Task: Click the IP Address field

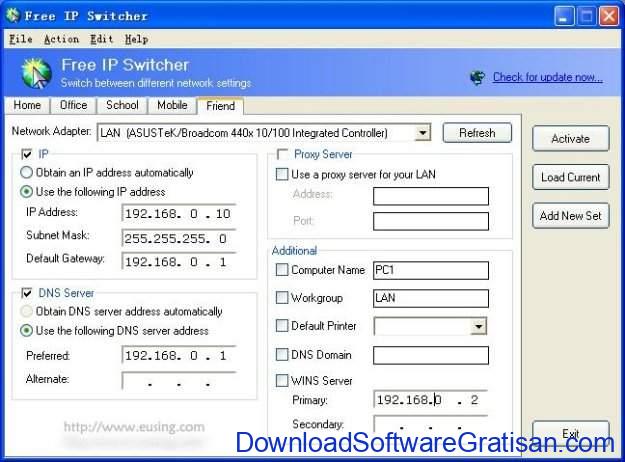Action: tap(179, 214)
